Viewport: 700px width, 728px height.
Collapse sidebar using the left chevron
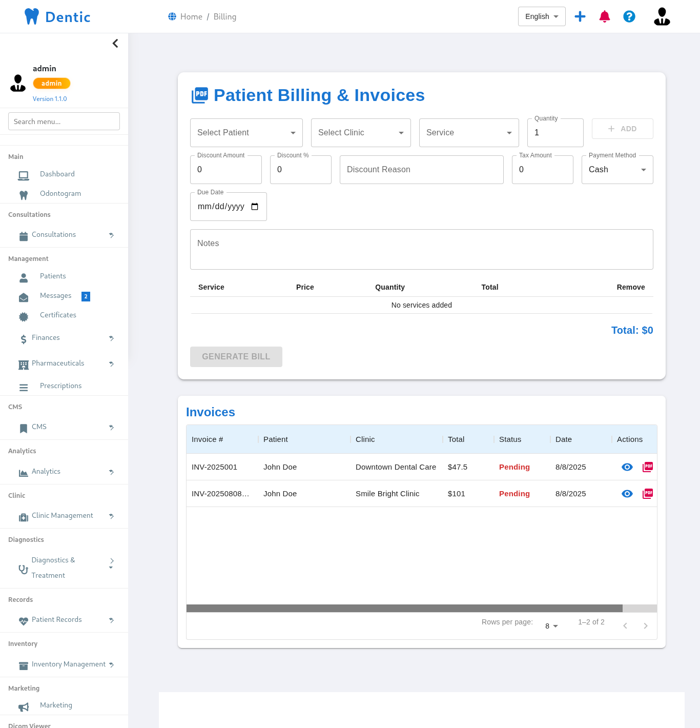tap(115, 44)
